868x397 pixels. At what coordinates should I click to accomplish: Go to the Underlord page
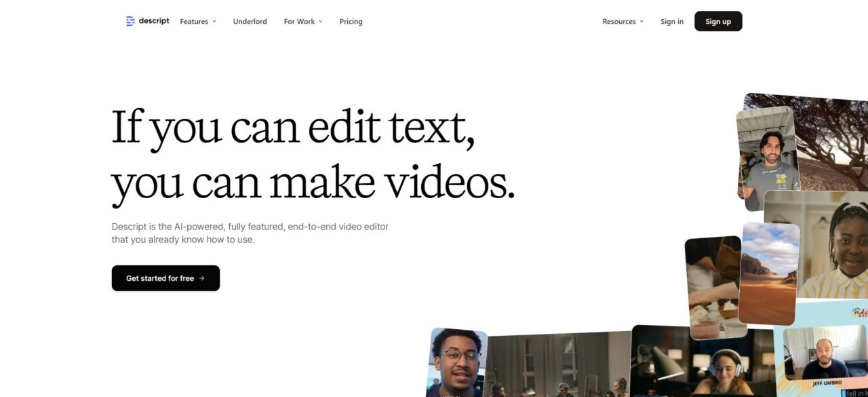click(x=250, y=22)
